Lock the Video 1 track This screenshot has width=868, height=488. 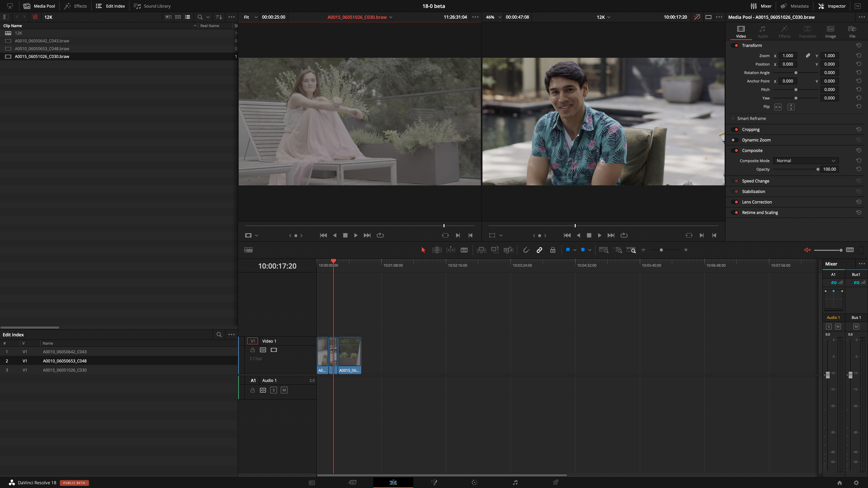[252, 350]
